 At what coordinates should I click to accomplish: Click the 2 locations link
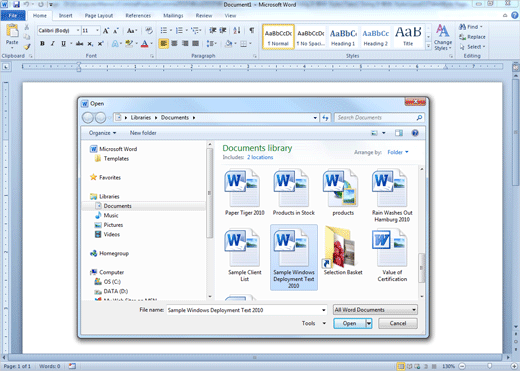[260, 157]
